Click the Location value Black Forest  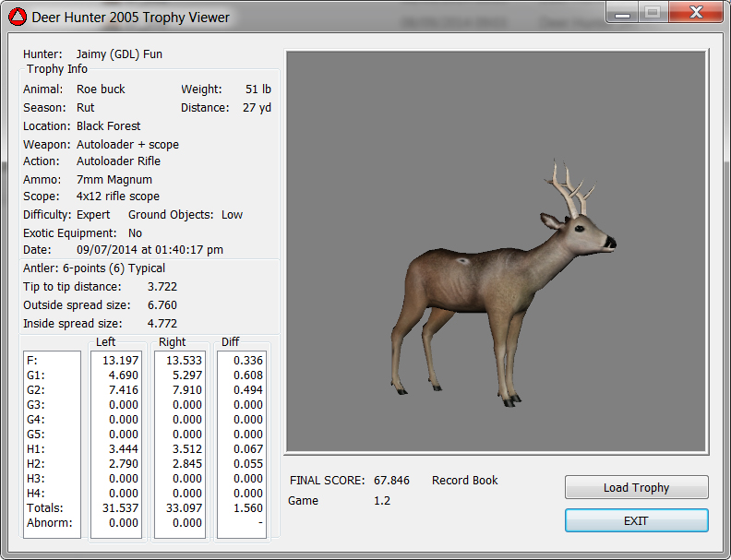pos(108,126)
